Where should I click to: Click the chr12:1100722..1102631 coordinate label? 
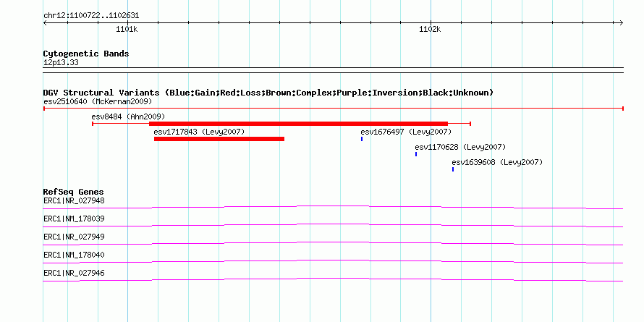click(91, 16)
